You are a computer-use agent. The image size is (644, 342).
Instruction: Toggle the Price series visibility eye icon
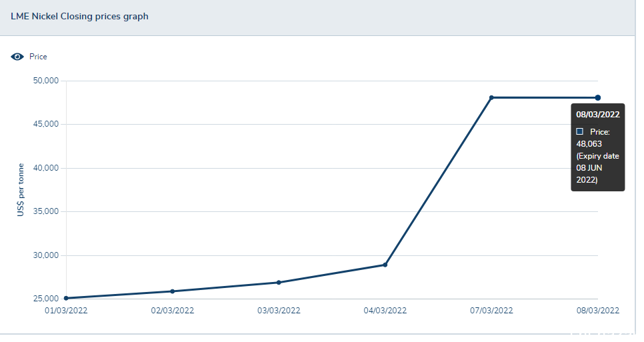coord(17,57)
